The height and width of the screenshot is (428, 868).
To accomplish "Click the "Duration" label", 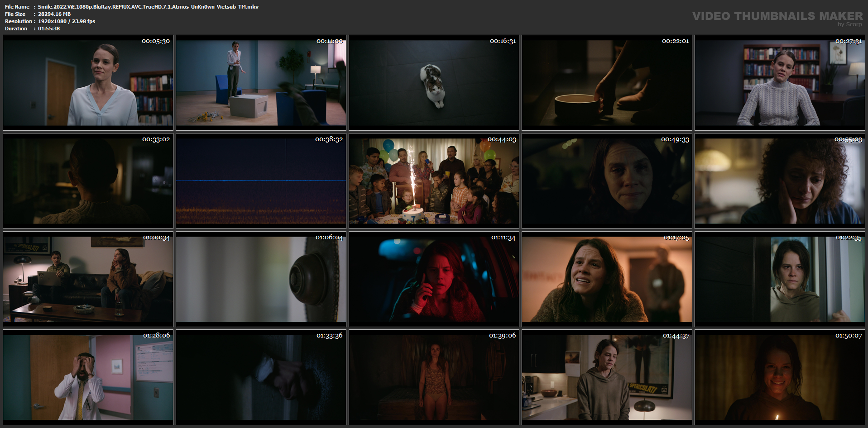I will [x=16, y=29].
